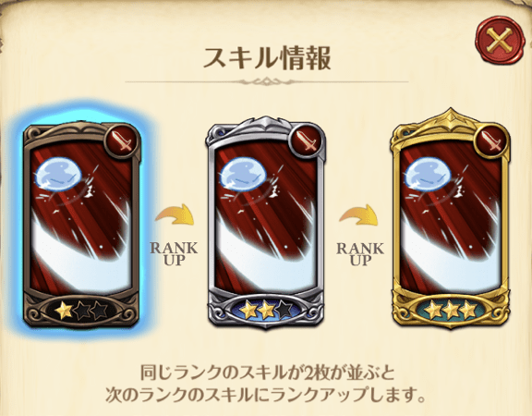Click first rank-up arrow after bronze card

pos(175,214)
